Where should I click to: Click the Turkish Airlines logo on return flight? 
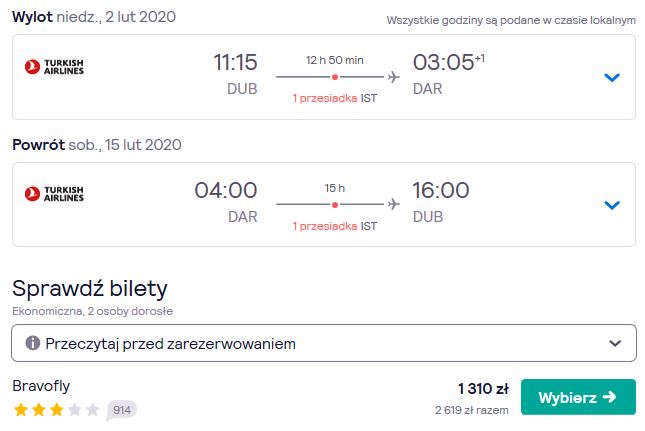[54, 194]
